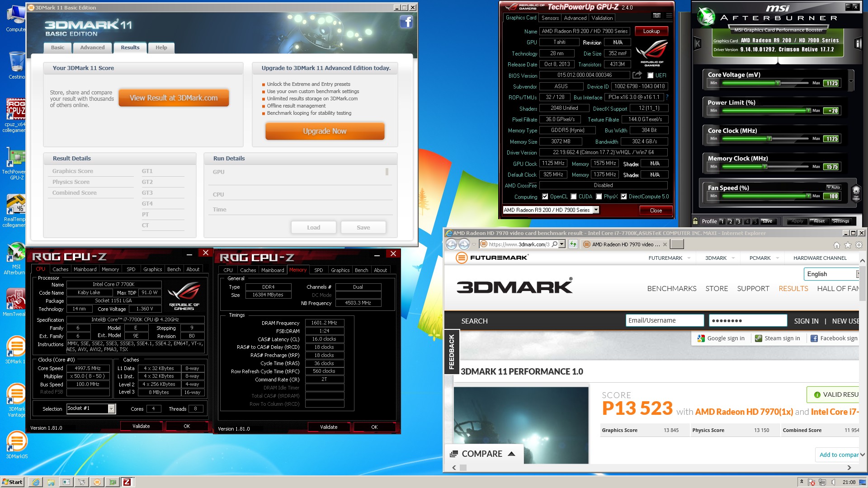
Task: Click Validate in the left CPU-Z window
Action: click(141, 426)
